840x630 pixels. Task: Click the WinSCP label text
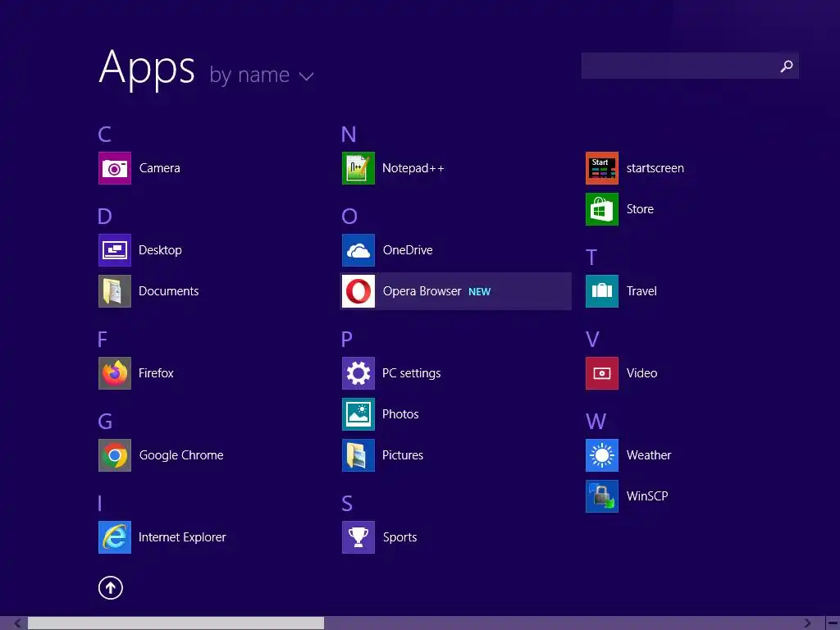point(647,496)
